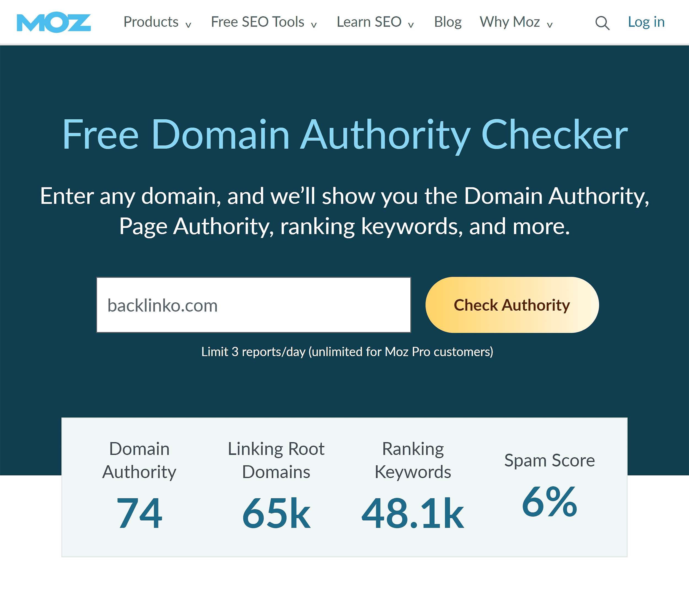
Task: Click the Free SEO Tools nav item
Action: (264, 21)
